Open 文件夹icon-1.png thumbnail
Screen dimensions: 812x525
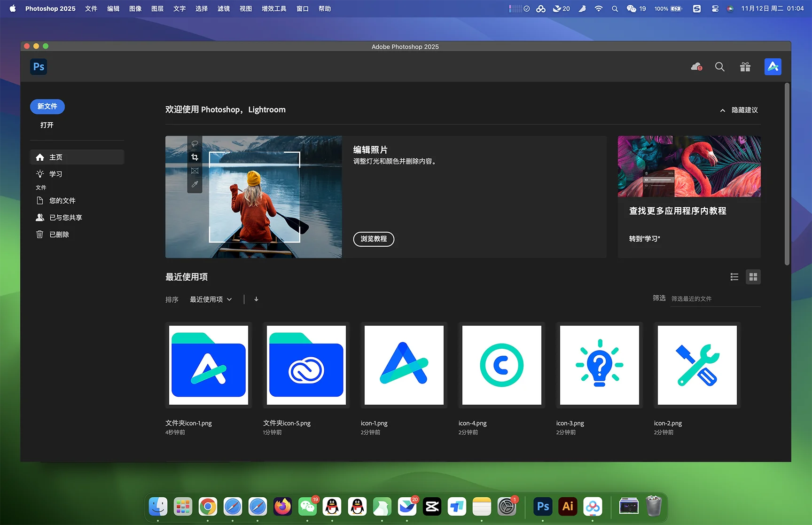[x=209, y=365]
